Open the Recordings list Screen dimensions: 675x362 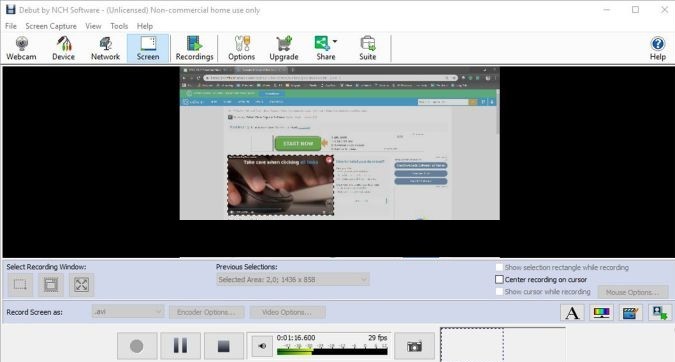[195, 48]
